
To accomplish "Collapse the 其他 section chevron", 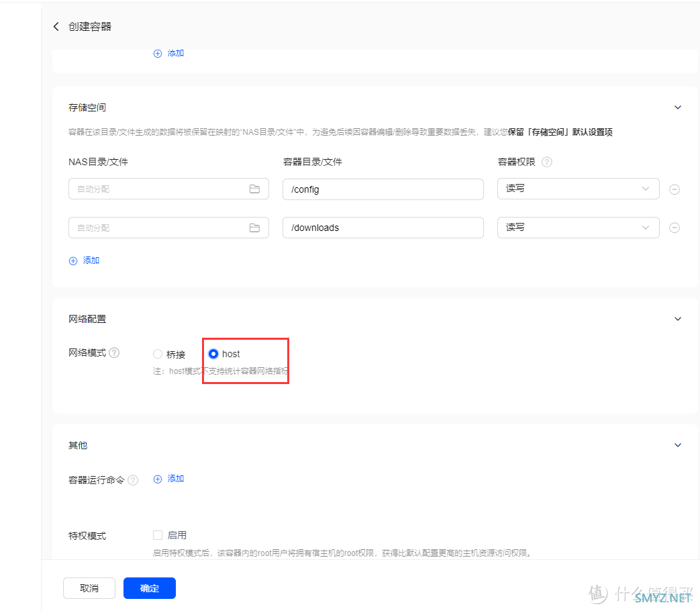I will (x=678, y=445).
